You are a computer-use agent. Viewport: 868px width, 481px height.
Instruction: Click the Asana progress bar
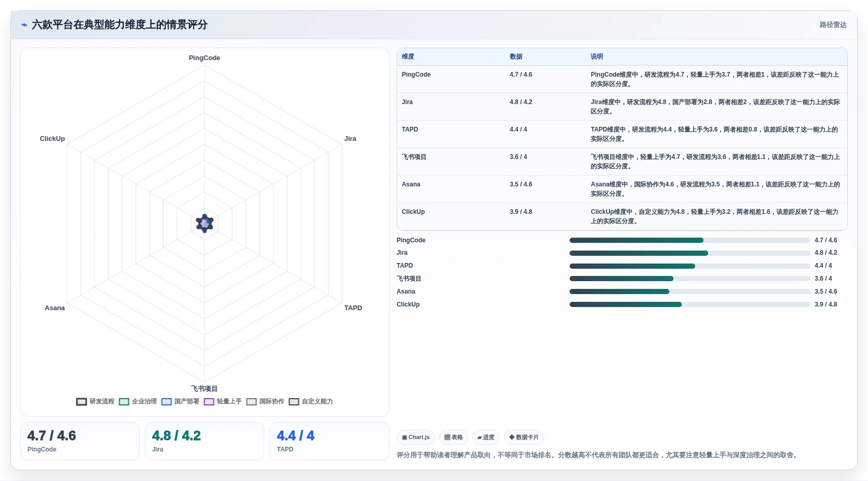[690, 291]
